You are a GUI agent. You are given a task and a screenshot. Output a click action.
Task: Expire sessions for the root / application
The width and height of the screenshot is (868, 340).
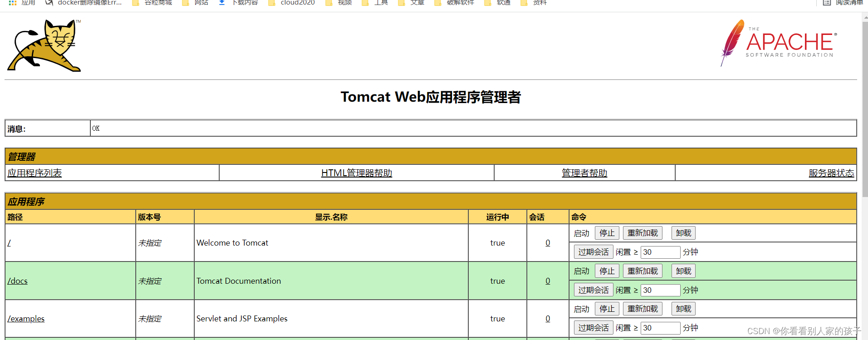(593, 252)
